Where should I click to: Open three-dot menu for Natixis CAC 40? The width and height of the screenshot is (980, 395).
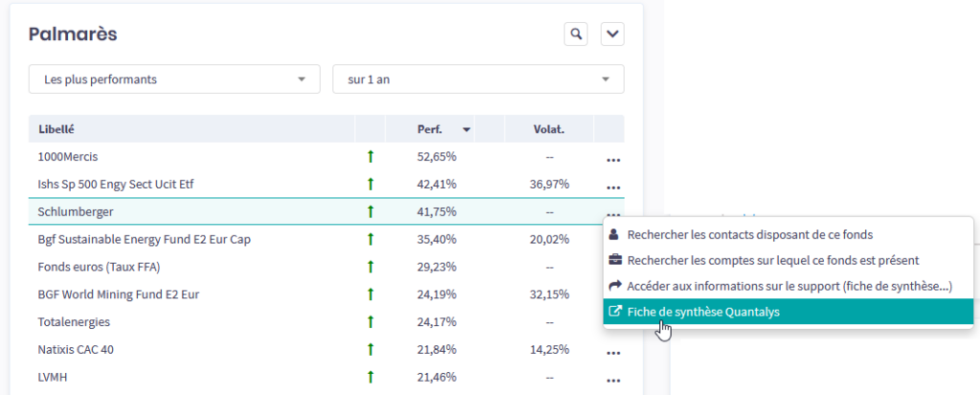(x=613, y=351)
